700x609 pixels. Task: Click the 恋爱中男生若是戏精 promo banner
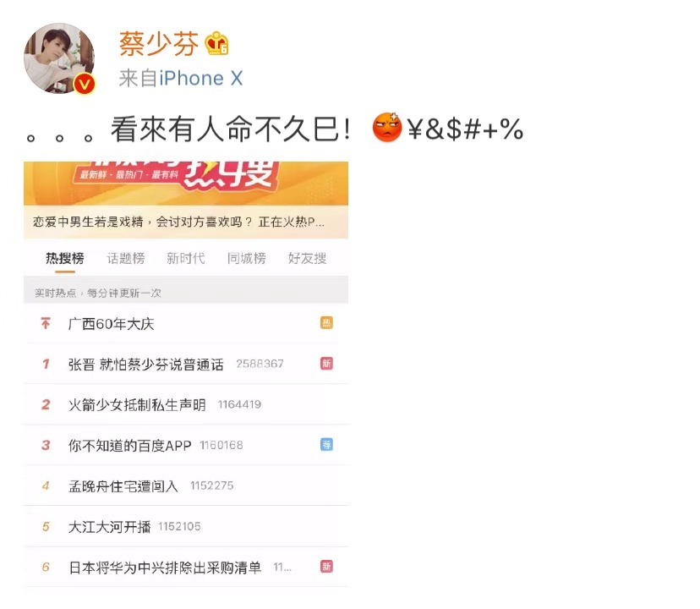pyautogui.click(x=186, y=222)
